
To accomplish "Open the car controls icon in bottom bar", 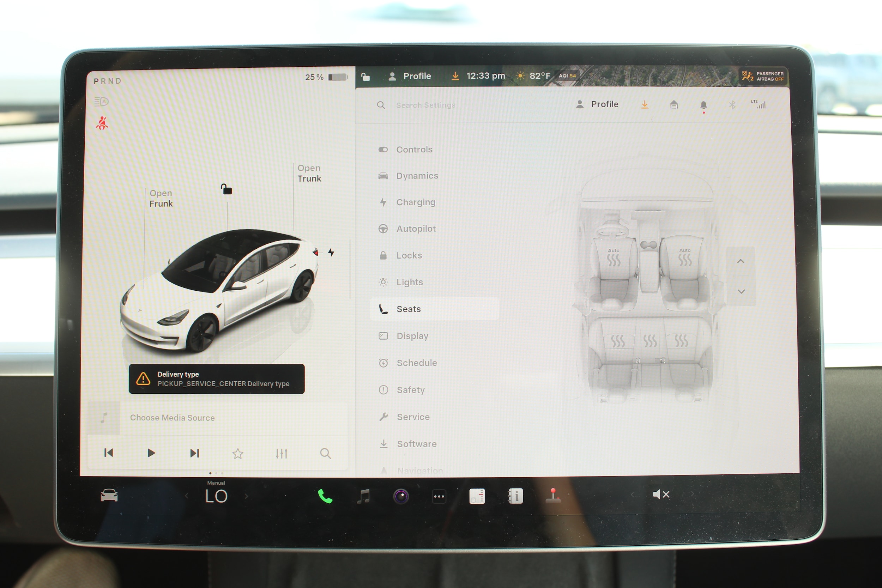I will (109, 495).
